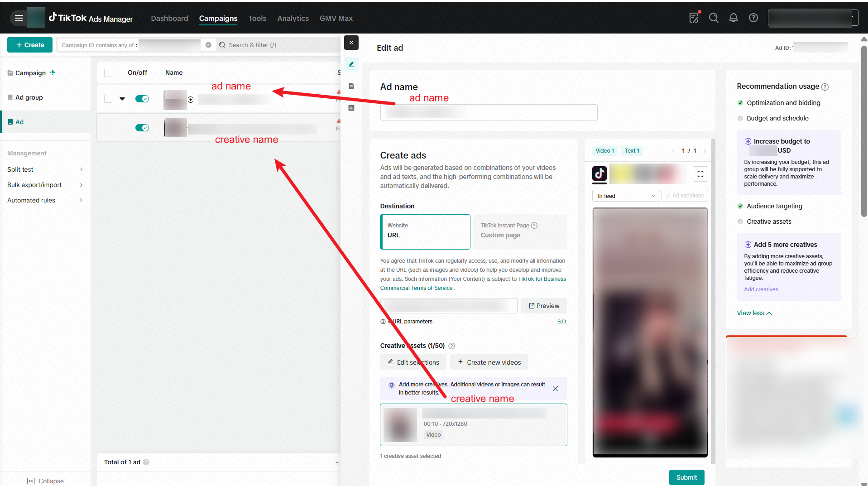Select the Text 1 preview tab
The image size is (868, 486).
pyautogui.click(x=632, y=150)
